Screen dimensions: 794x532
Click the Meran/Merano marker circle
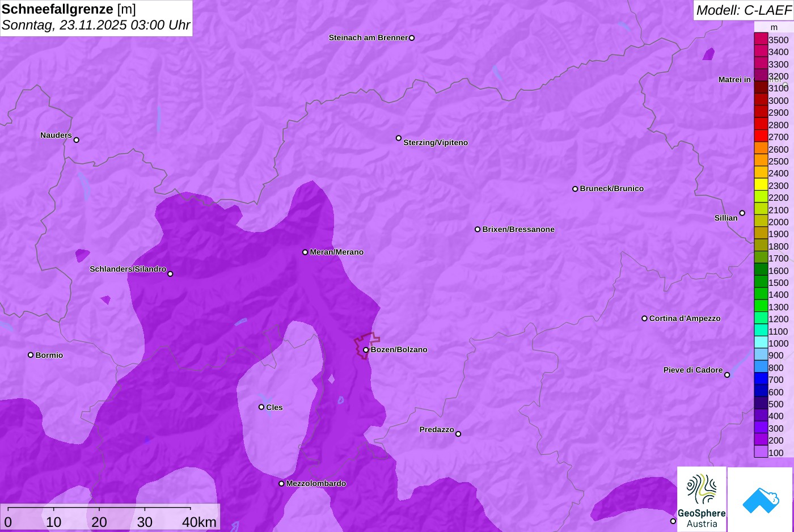pos(305,252)
